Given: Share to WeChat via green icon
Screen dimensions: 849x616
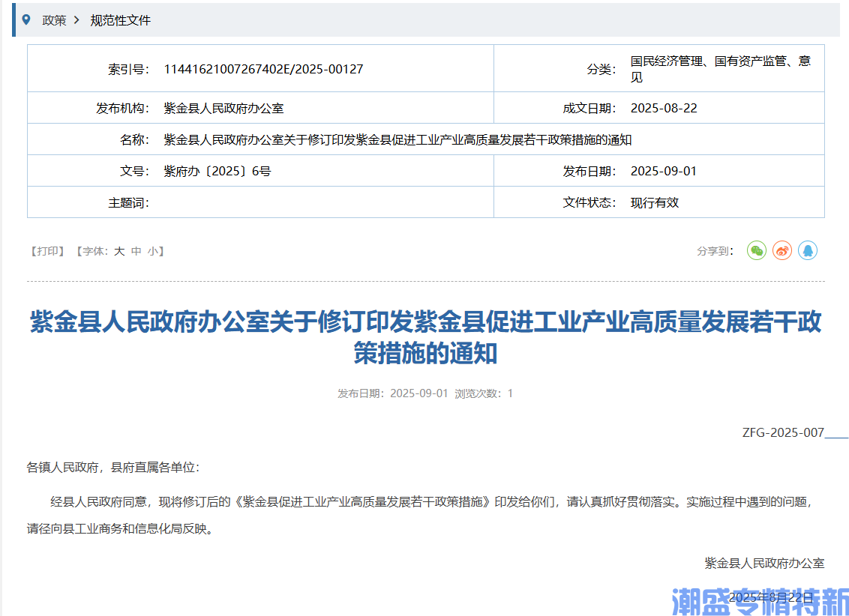Looking at the screenshot, I should pos(757,250).
